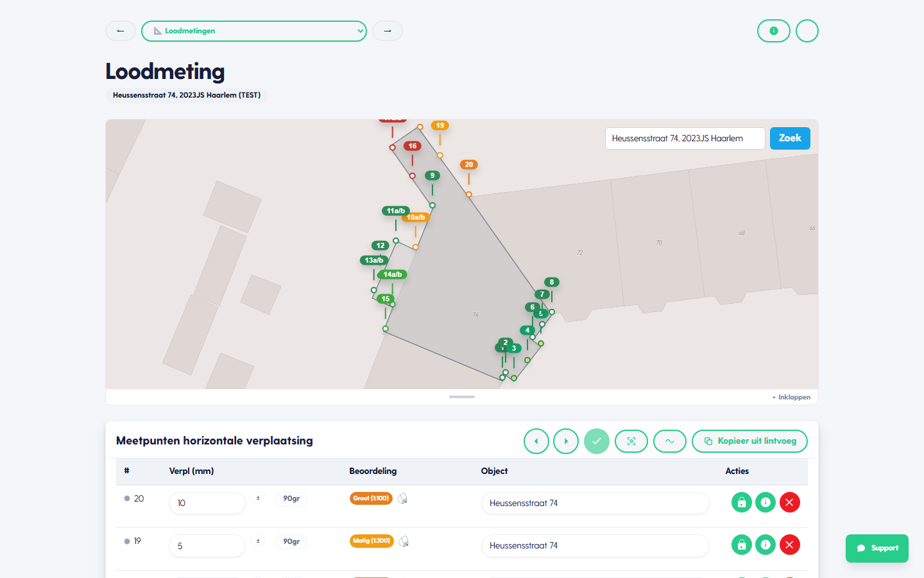Select red map marker 16
The image size is (924, 578).
click(x=413, y=146)
